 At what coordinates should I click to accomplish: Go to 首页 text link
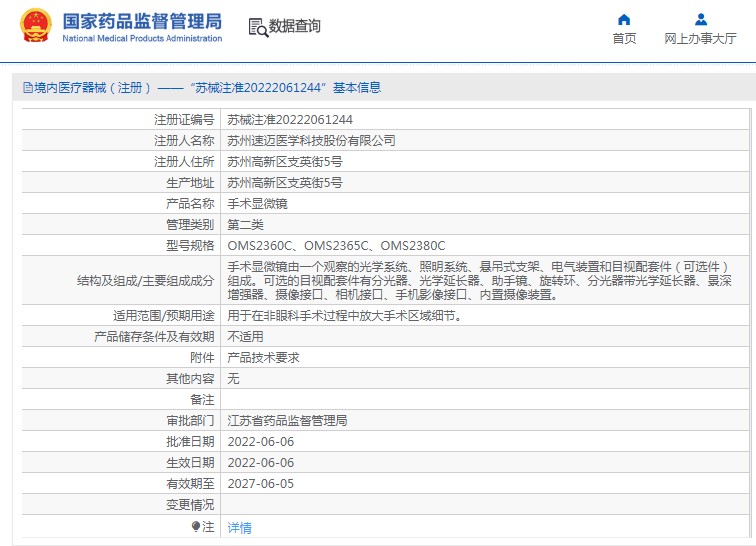coord(624,39)
